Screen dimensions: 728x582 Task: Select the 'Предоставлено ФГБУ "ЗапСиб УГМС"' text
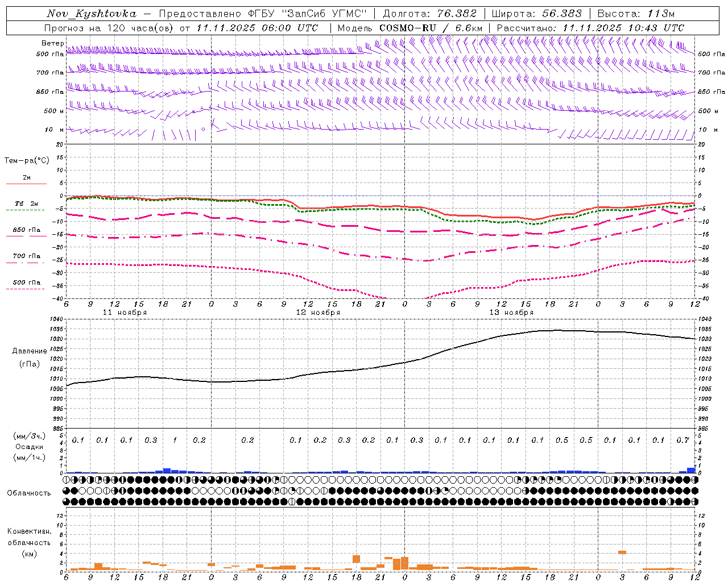click(x=262, y=14)
